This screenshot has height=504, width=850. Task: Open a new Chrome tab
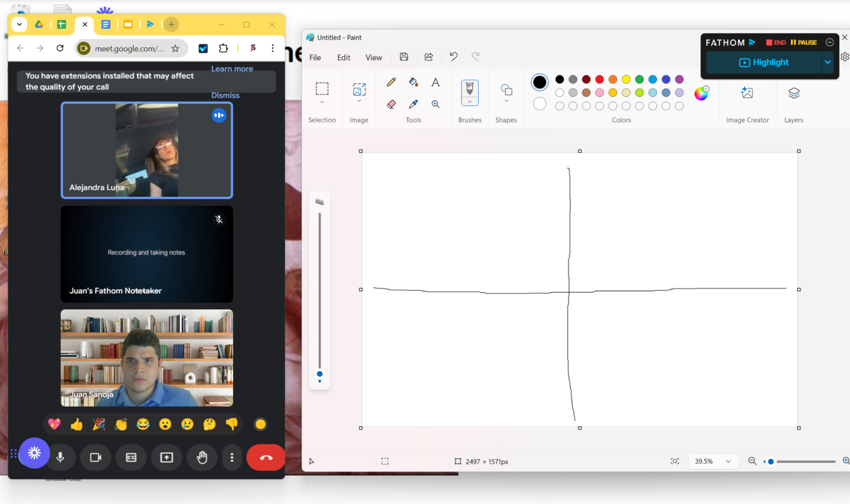coord(171,24)
